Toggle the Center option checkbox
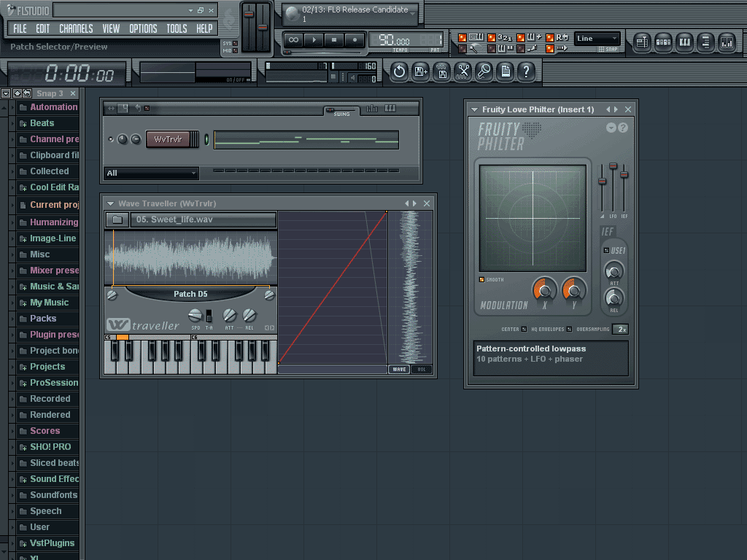Image resolution: width=747 pixels, height=560 pixels. coord(524,329)
